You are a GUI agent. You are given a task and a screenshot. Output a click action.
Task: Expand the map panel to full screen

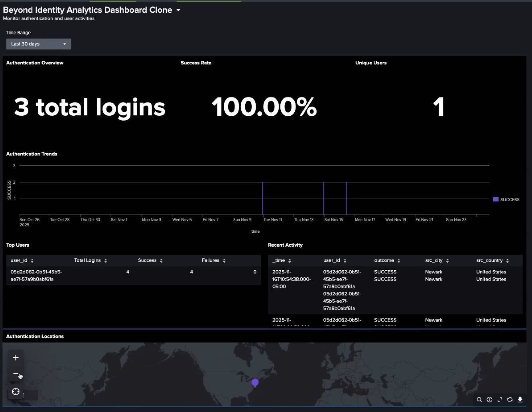click(x=500, y=400)
